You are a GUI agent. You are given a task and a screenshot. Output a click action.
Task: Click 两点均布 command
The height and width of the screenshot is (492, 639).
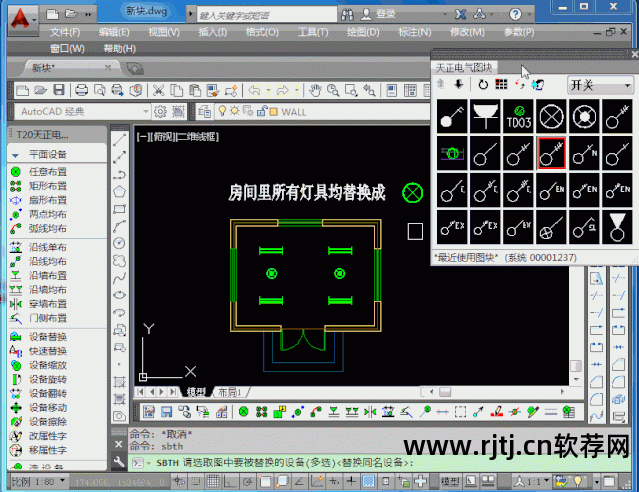point(48,214)
